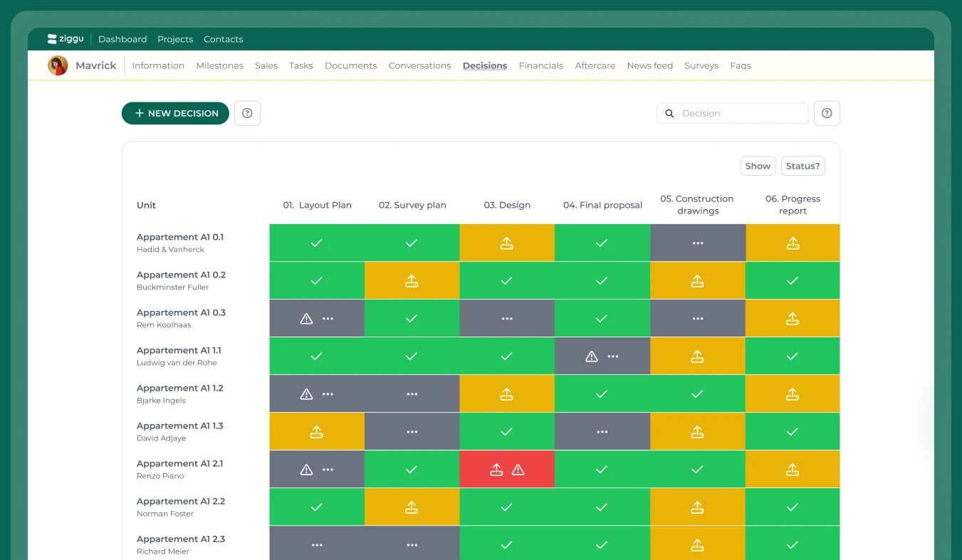
Task: Click the 06. Progress report column header
Action: click(x=793, y=205)
